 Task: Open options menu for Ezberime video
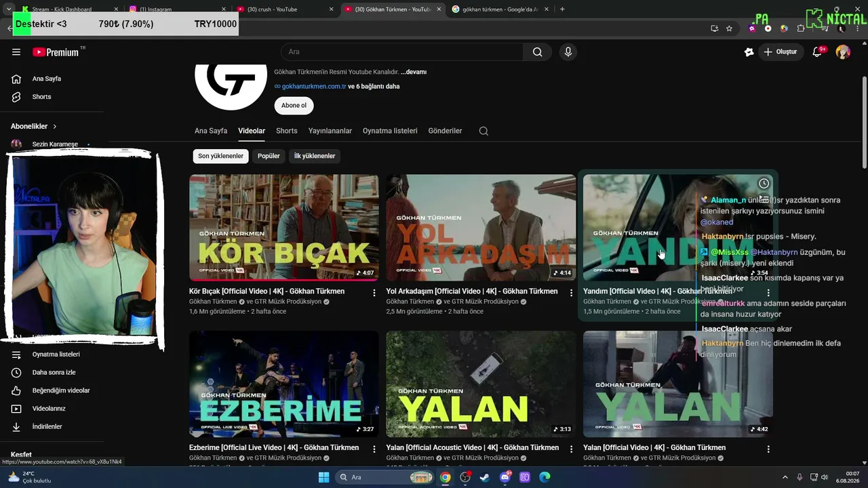pos(374,449)
